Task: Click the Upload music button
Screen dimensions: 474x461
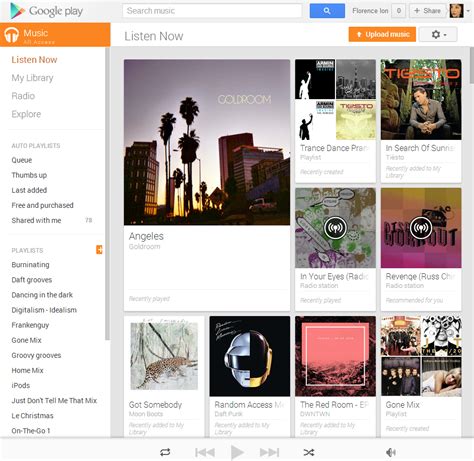Action: tap(382, 34)
